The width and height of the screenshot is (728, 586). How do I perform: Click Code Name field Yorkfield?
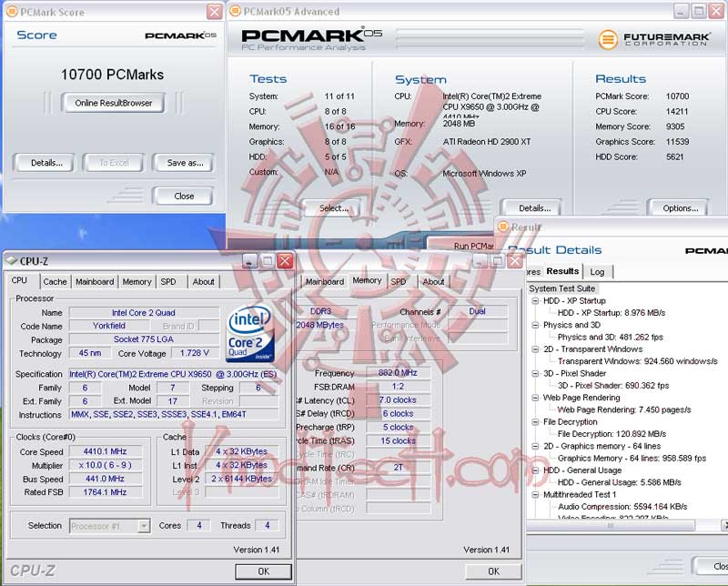click(x=109, y=326)
